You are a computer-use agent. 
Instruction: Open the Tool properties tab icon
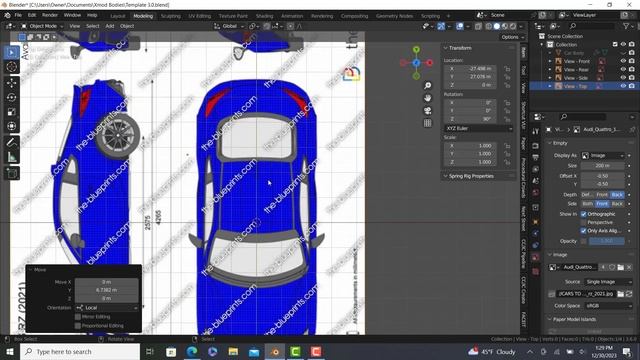(536, 131)
